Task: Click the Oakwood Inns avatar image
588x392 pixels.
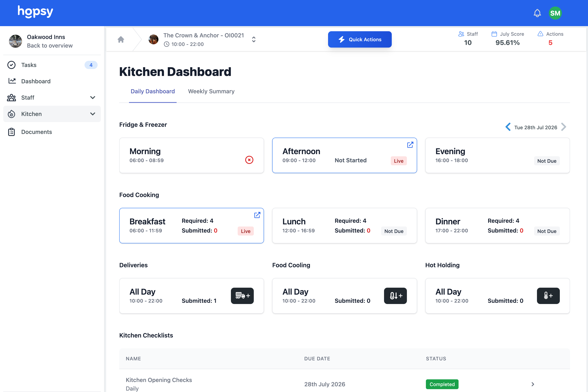Action: 16,41
